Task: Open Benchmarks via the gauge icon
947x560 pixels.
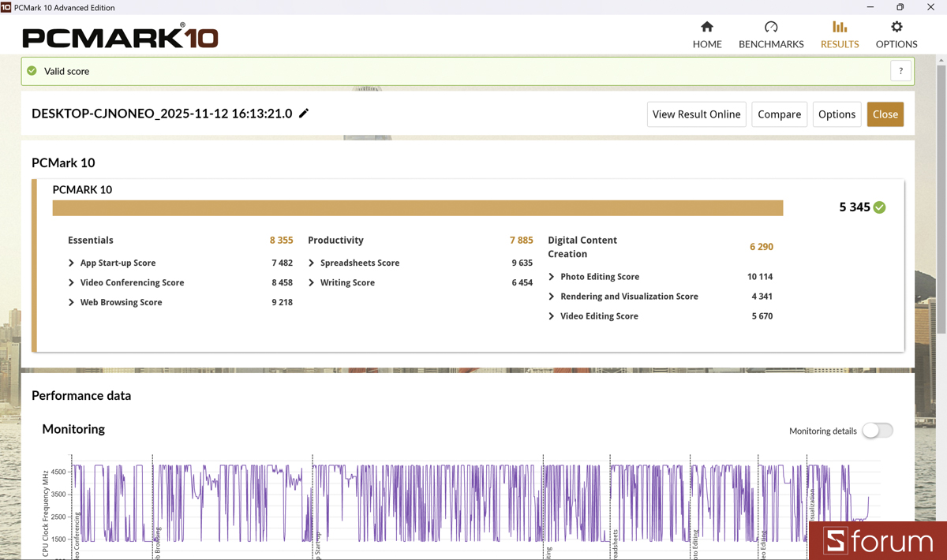Action: (771, 28)
